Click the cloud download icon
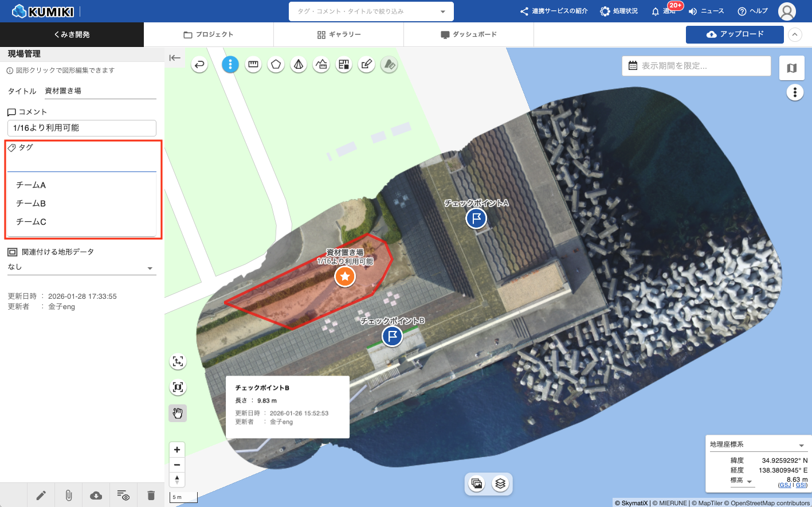 [96, 495]
